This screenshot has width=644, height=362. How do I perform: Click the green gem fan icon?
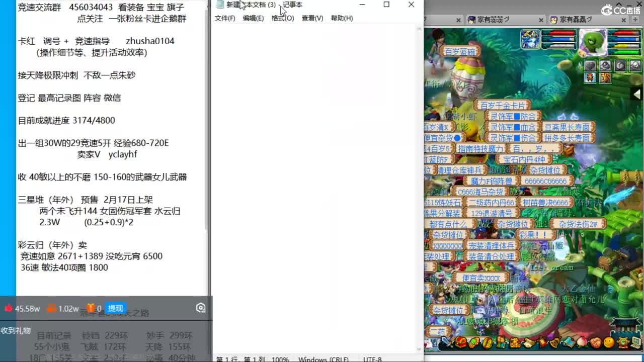click(473, 343)
